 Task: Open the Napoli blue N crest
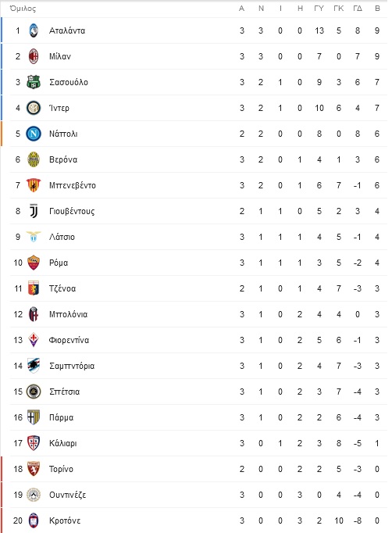(34, 134)
